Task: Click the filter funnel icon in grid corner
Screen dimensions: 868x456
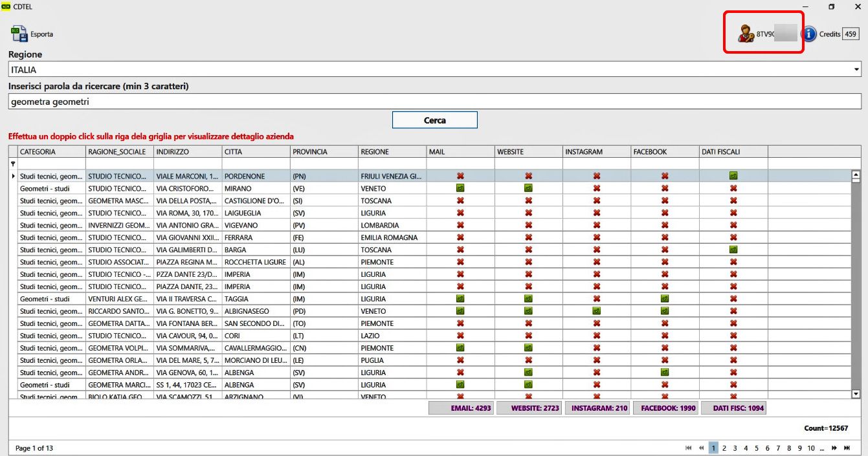Action: click(x=13, y=164)
